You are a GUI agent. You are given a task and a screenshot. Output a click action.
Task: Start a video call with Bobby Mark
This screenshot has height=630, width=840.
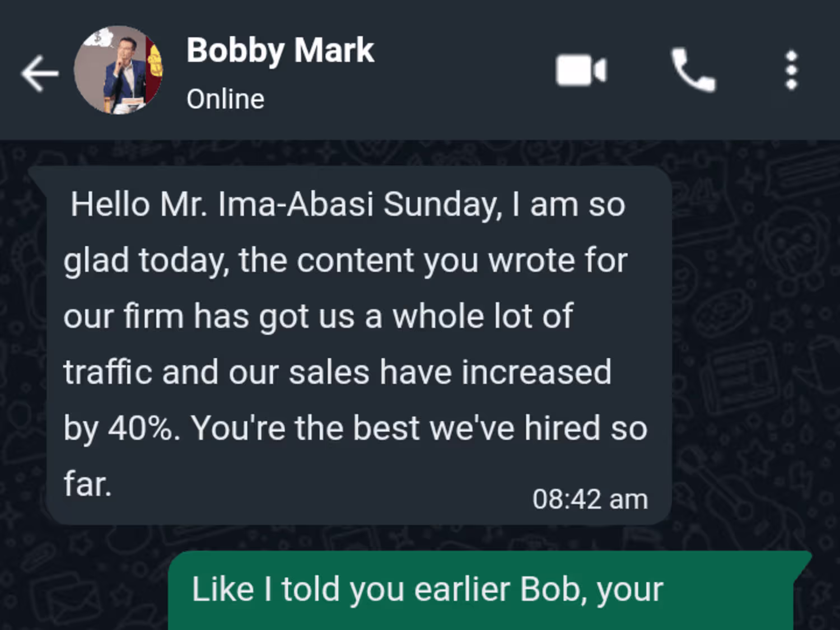pos(581,71)
